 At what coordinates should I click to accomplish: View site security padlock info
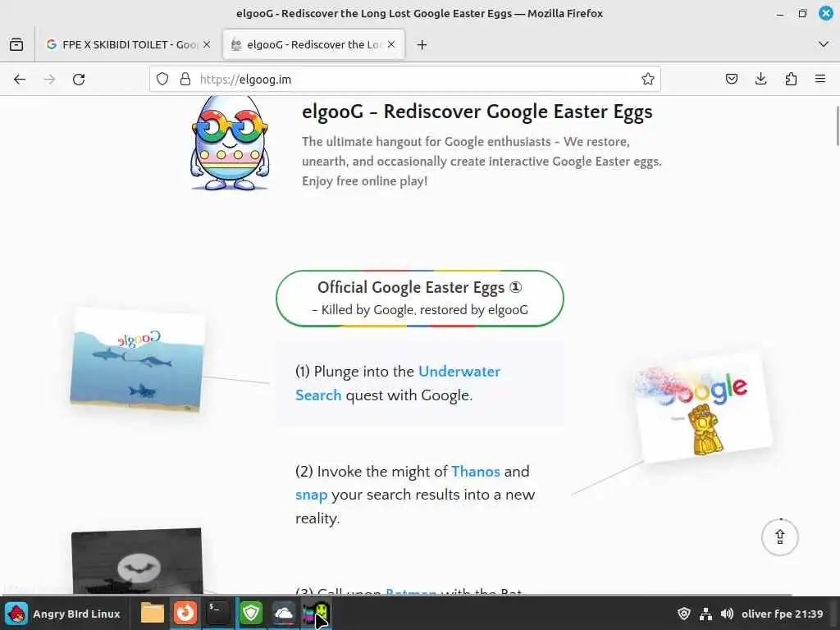pos(185,80)
